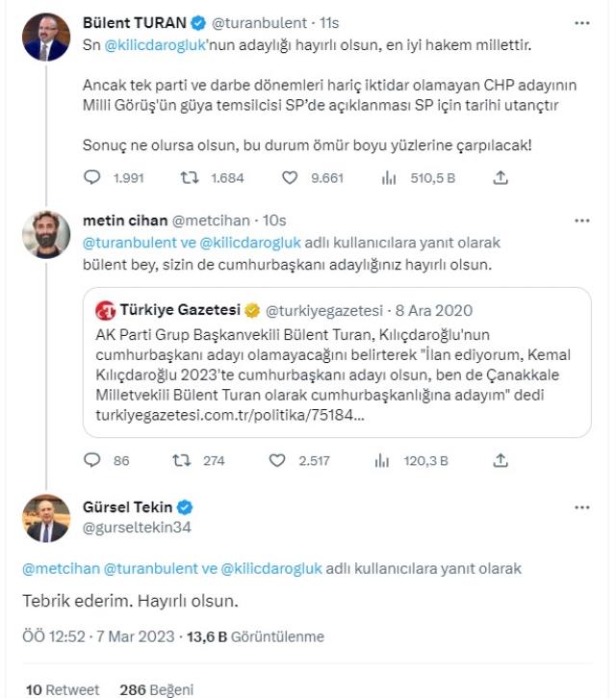Share metin cihan's tweet
The width and height of the screenshot is (616, 698).
[500, 461]
